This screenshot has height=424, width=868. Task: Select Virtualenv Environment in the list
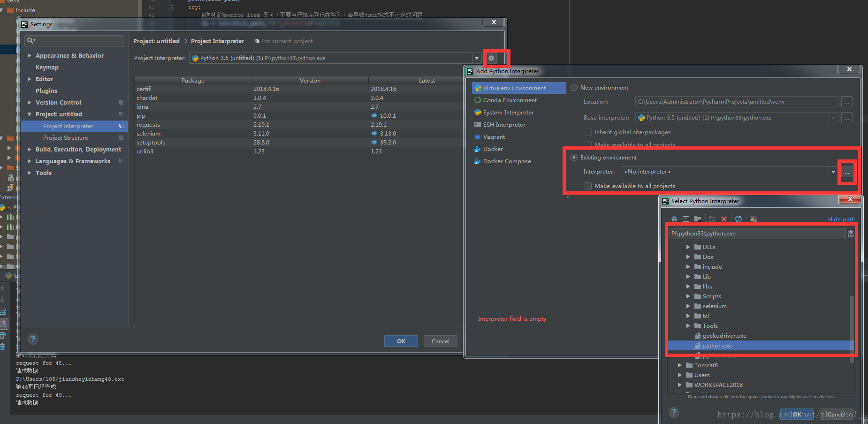[x=519, y=88]
